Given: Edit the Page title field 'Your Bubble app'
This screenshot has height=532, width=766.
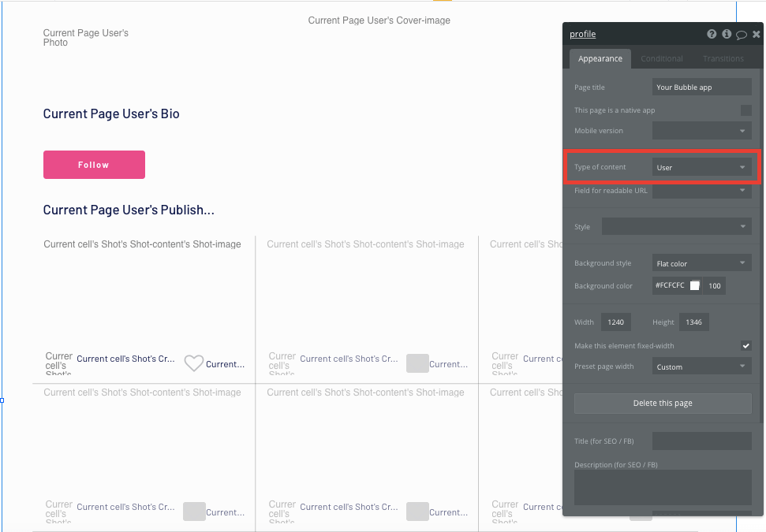Looking at the screenshot, I should (701, 87).
